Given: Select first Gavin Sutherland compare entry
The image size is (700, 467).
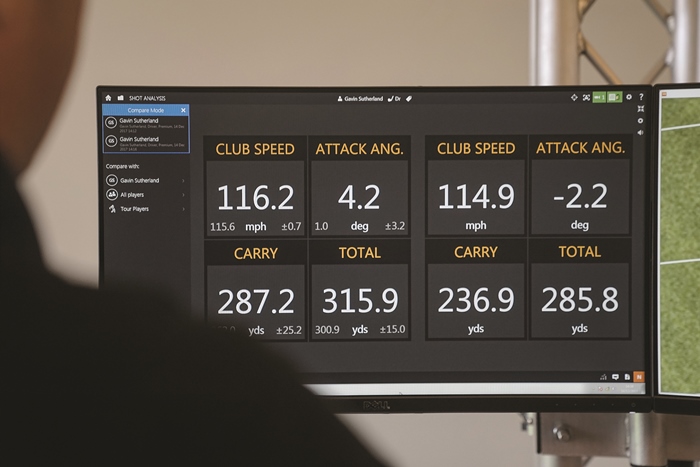Looking at the screenshot, I should [x=146, y=125].
